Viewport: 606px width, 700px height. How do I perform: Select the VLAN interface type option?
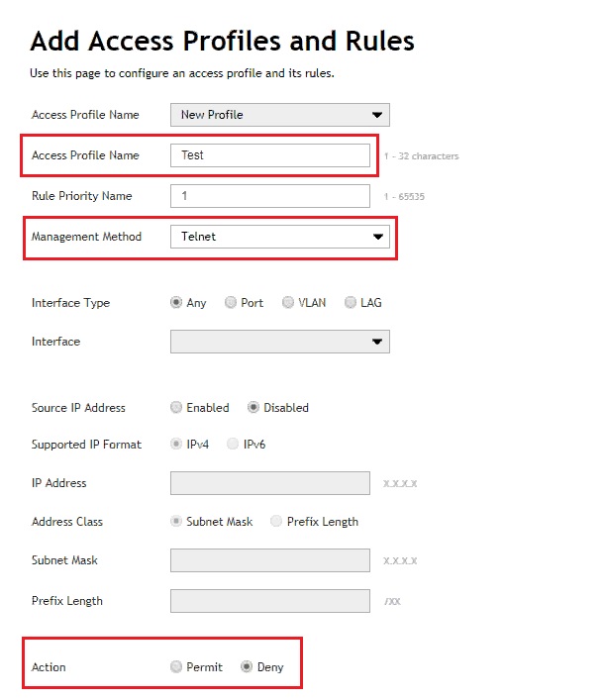click(288, 303)
